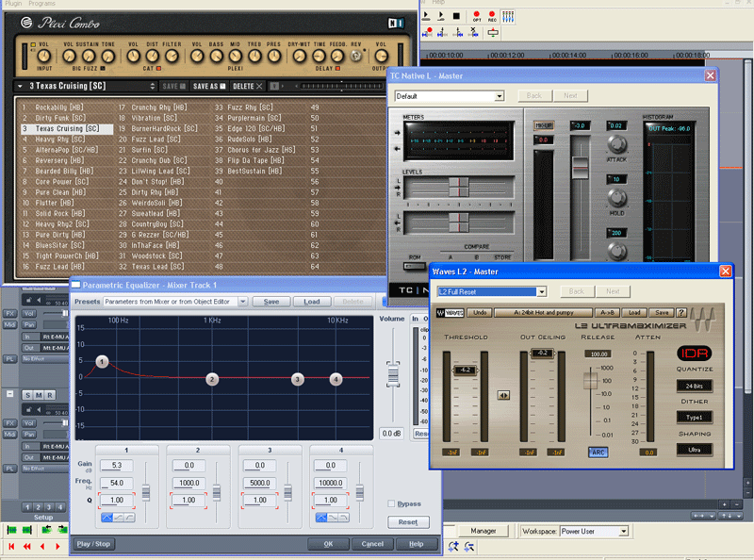The image size is (754, 560).
Task: Open the Plugin menu in Plexi Combo
Action: tap(12, 4)
